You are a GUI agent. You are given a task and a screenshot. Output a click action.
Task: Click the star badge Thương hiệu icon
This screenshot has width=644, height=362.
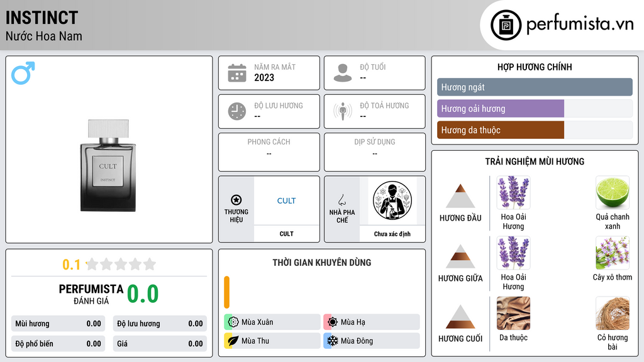(x=236, y=200)
